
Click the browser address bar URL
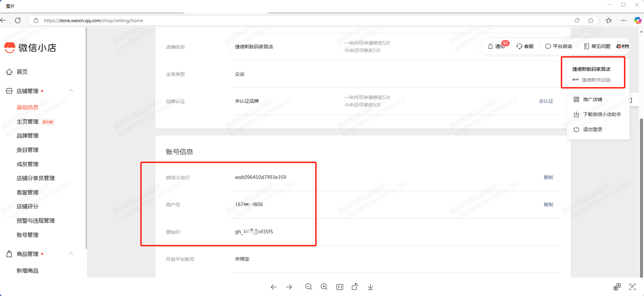click(x=94, y=21)
